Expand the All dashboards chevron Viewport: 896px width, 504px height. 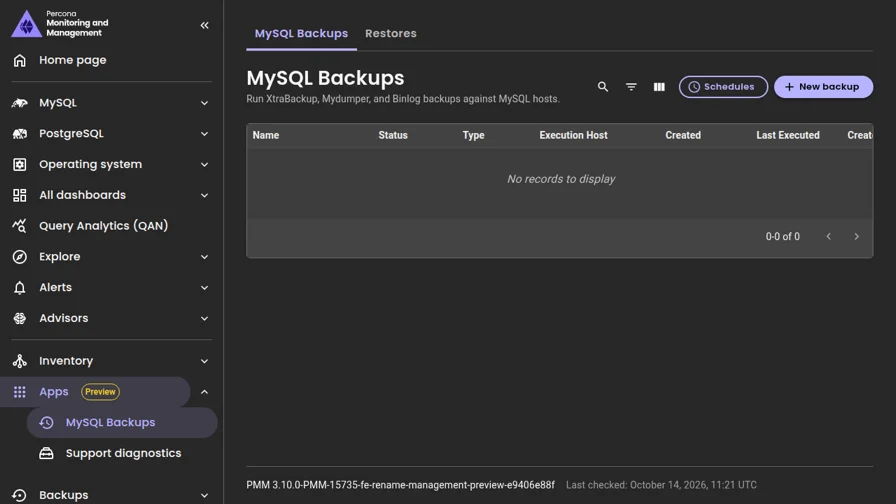204,195
